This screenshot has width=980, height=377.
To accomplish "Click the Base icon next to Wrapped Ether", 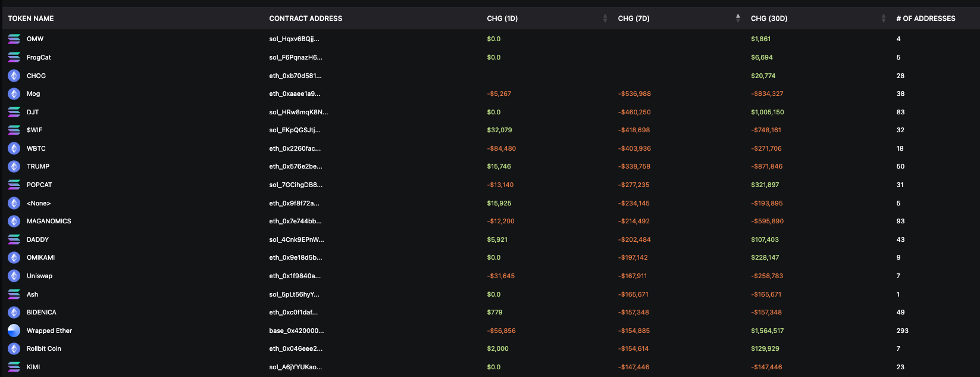I will point(14,331).
